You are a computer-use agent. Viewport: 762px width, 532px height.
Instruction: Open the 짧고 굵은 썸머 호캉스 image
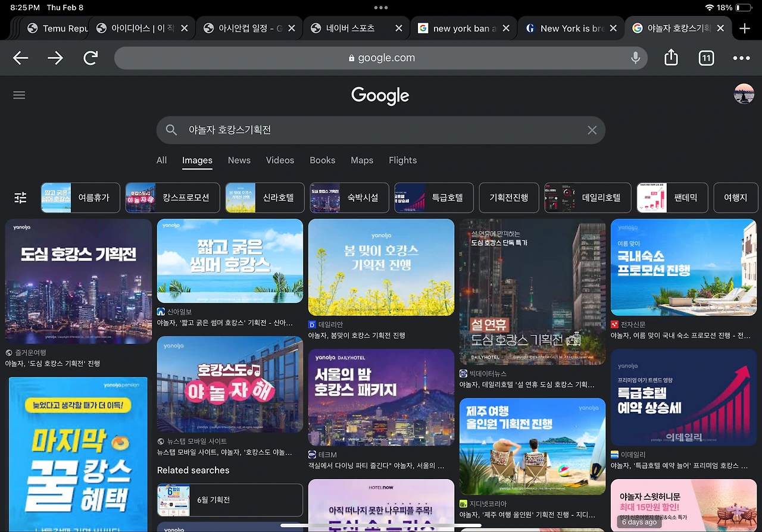(x=230, y=261)
